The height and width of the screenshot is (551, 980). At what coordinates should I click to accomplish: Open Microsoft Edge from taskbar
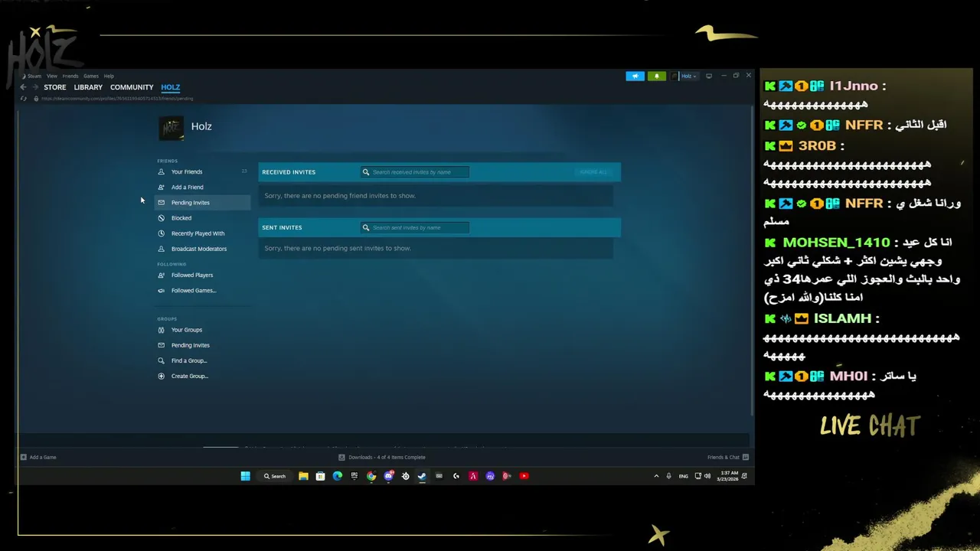coord(338,476)
